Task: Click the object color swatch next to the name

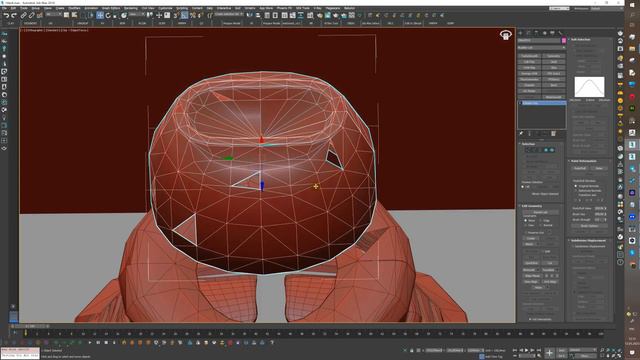Action: [564, 40]
